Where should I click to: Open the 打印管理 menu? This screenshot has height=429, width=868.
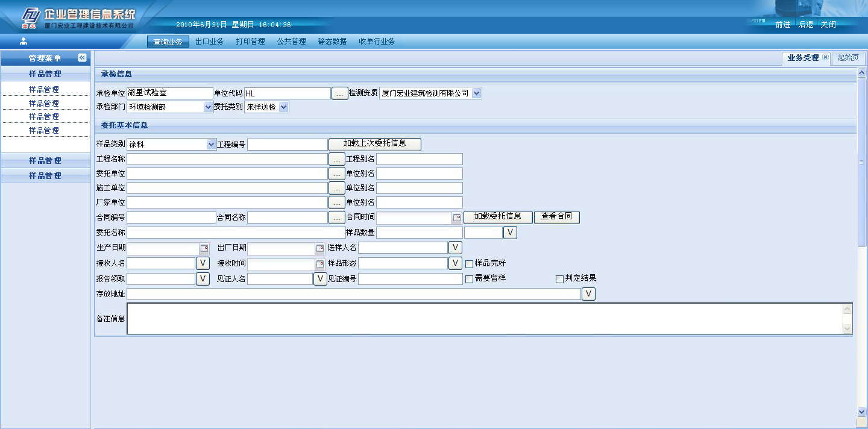click(x=250, y=42)
